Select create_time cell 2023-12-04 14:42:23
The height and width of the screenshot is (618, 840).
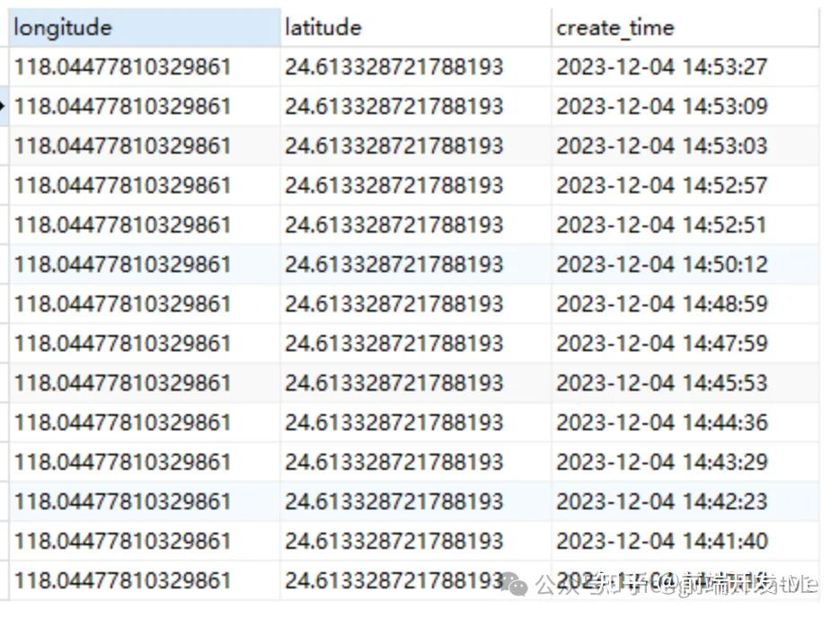[685, 502]
